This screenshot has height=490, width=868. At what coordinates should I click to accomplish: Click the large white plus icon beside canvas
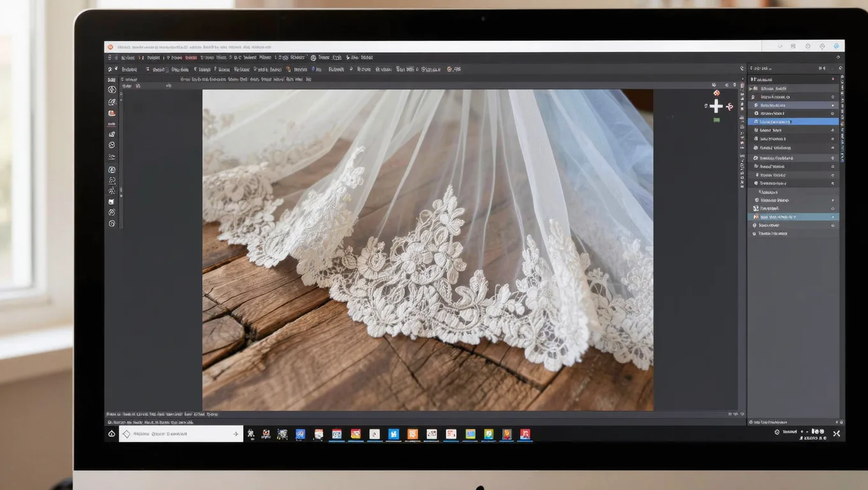point(716,107)
